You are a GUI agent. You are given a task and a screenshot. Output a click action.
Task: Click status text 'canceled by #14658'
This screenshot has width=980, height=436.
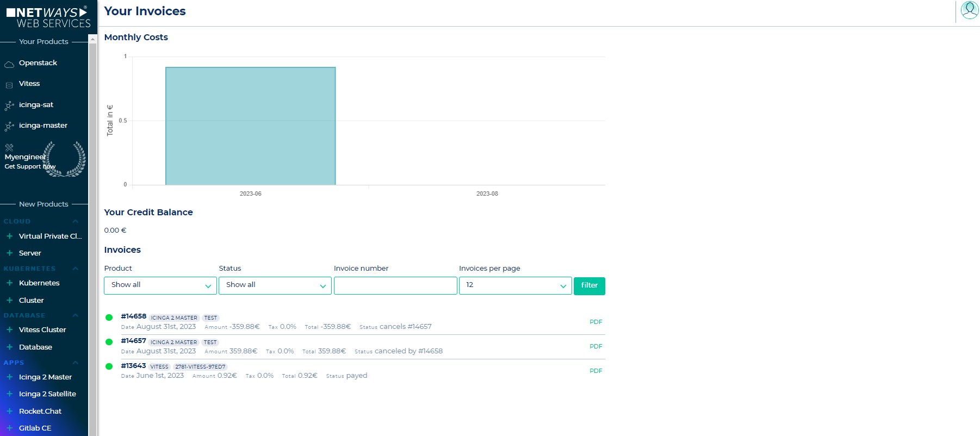tap(408, 351)
